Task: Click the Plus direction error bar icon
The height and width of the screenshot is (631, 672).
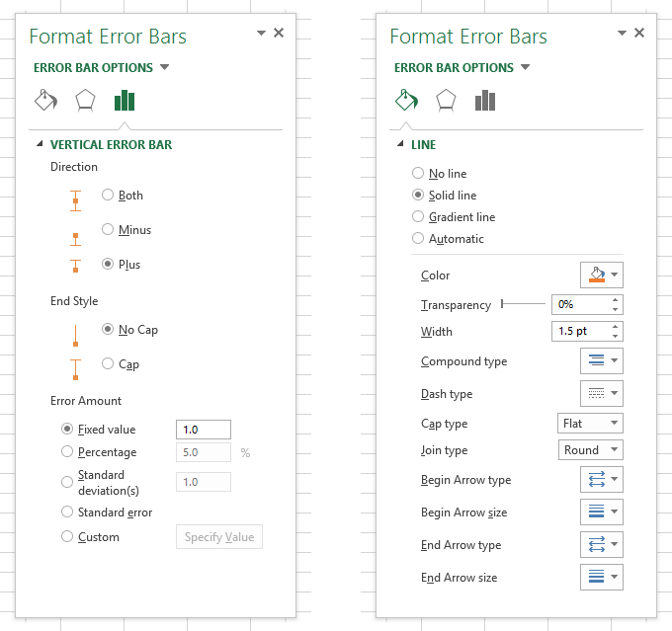Action: click(x=75, y=266)
